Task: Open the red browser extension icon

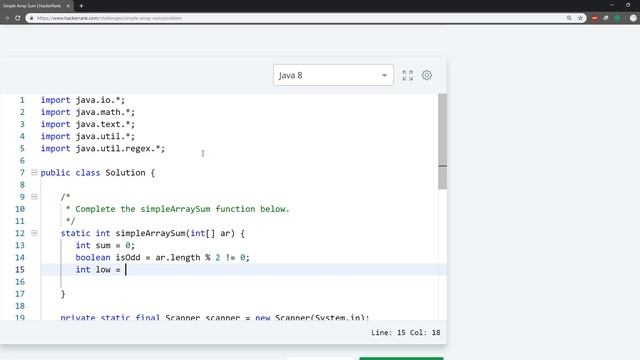Action: pyautogui.click(x=595, y=18)
